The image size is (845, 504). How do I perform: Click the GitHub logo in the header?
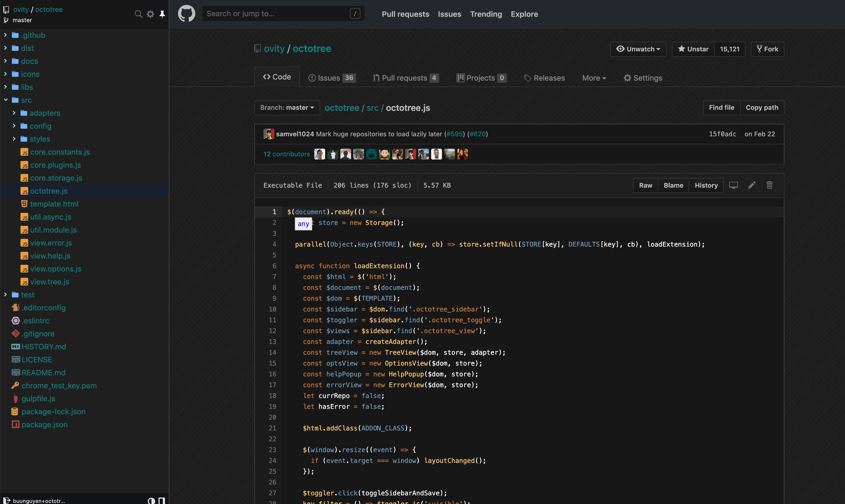[186, 13]
